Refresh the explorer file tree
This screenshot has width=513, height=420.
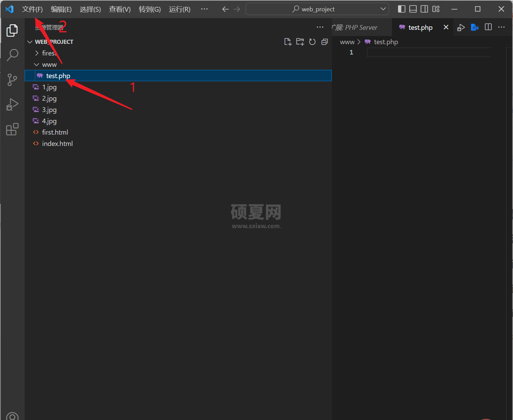[x=312, y=42]
